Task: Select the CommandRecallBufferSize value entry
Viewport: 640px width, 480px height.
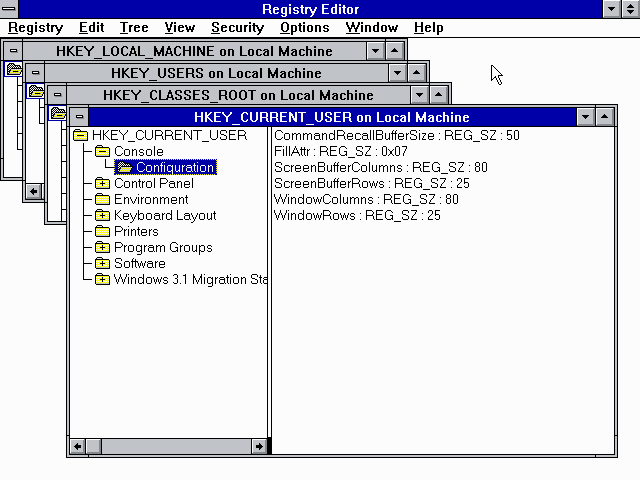Action: click(396, 135)
